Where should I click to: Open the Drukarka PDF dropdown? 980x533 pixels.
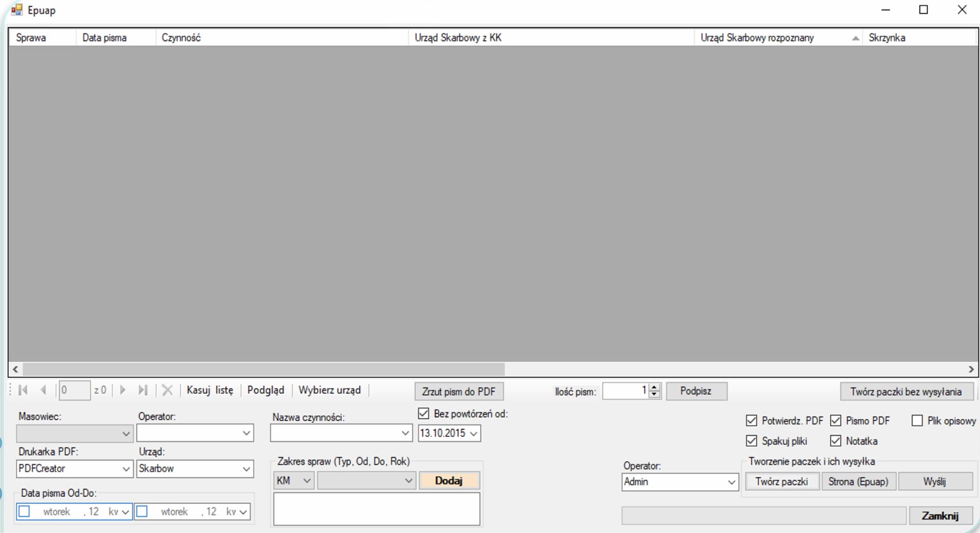click(x=126, y=469)
